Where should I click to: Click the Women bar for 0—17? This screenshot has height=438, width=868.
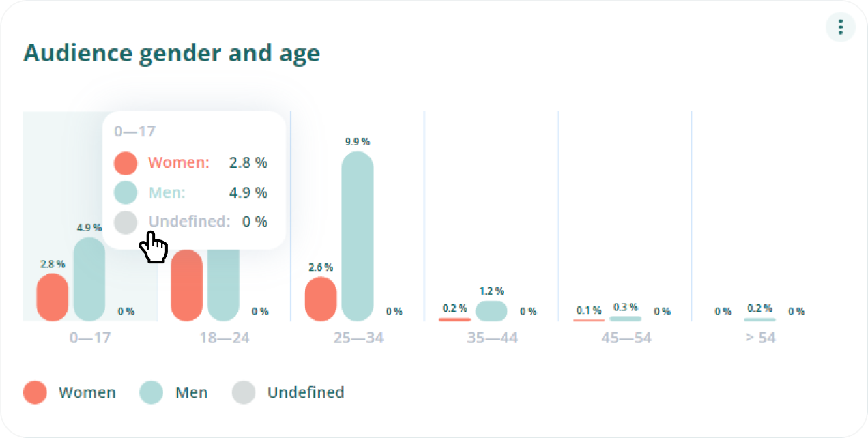coord(53,297)
